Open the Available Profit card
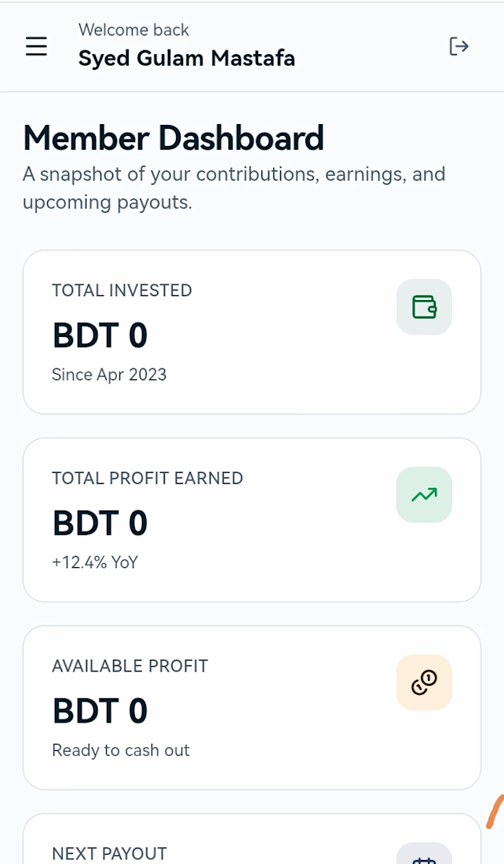 pos(252,708)
